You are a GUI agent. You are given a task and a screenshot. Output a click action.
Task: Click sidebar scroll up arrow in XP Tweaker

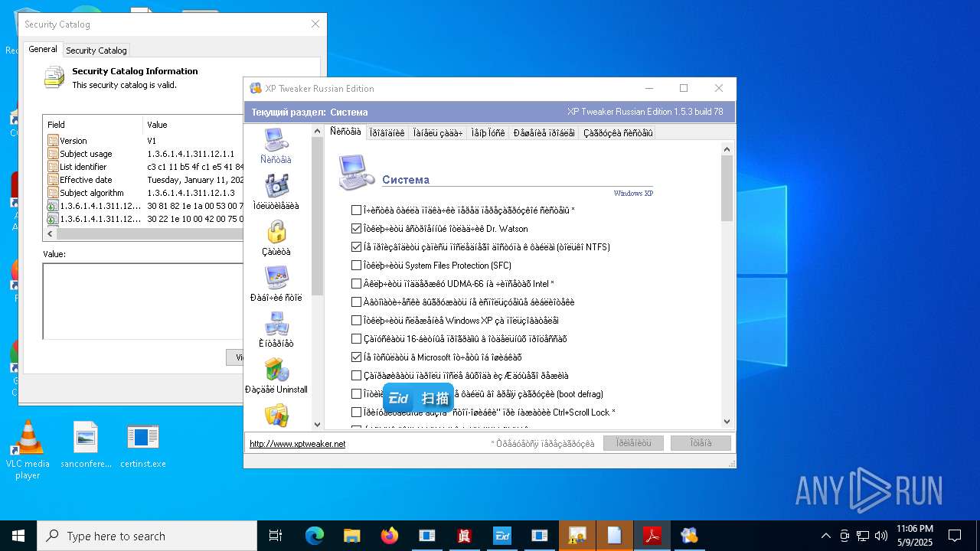pos(317,132)
